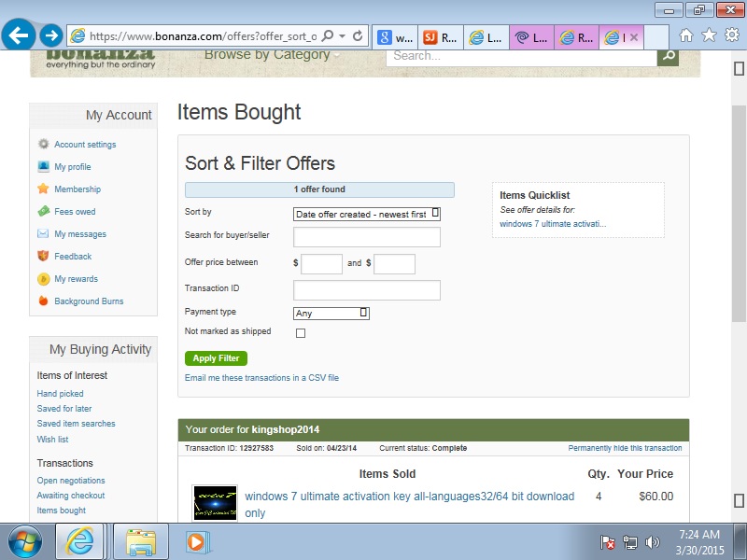747x560 pixels.
Task: Click the Membership star icon
Action: click(x=43, y=189)
